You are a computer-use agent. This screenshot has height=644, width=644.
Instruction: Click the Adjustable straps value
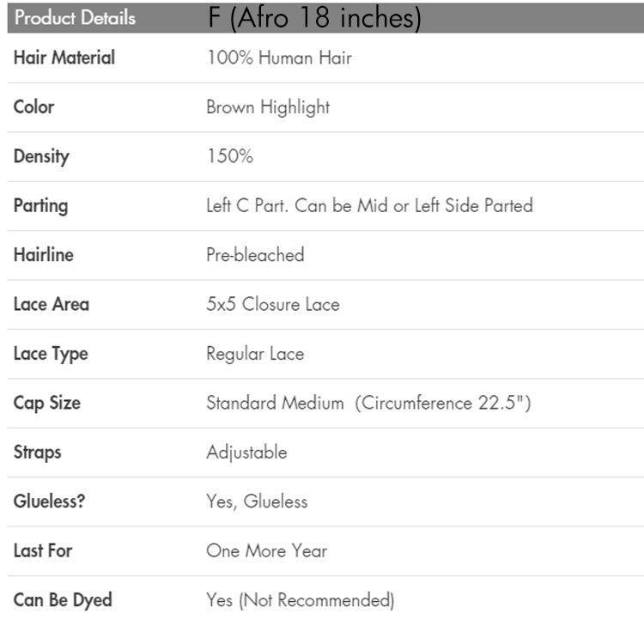pyautogui.click(x=246, y=453)
